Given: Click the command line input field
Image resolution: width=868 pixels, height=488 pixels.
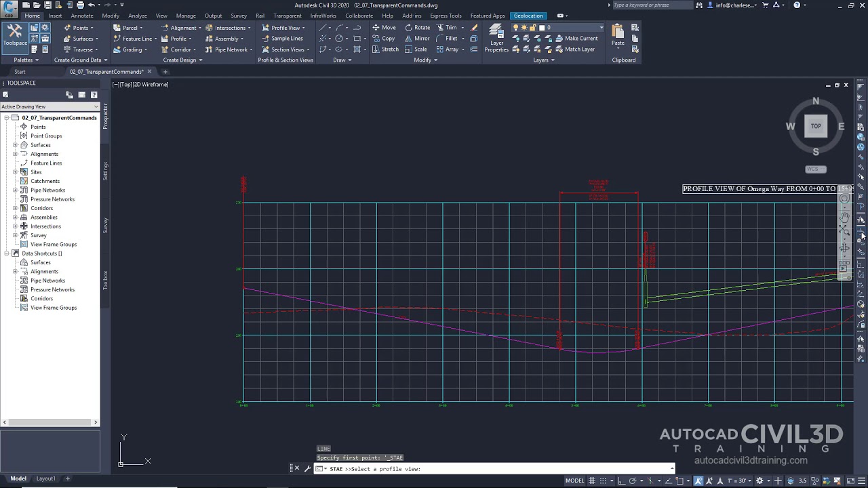Looking at the screenshot, I should [x=495, y=469].
